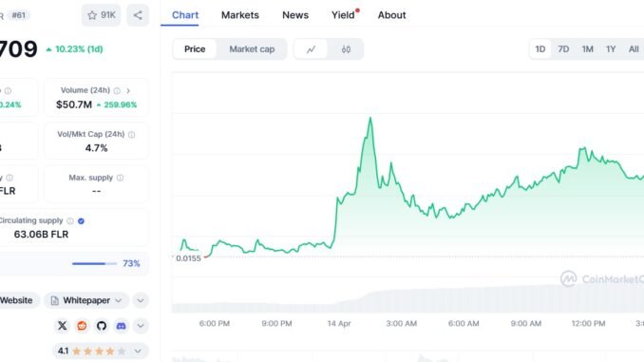Switch chart to line view icon

point(311,49)
